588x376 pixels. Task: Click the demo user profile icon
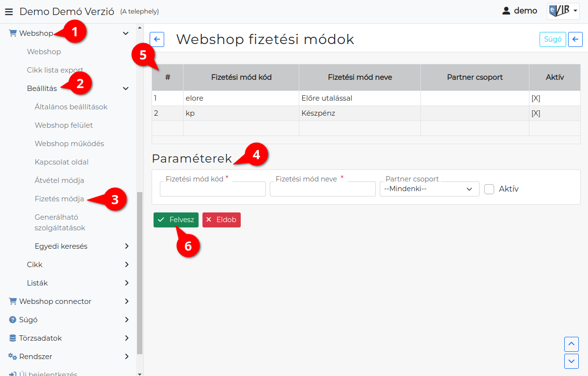click(x=506, y=11)
